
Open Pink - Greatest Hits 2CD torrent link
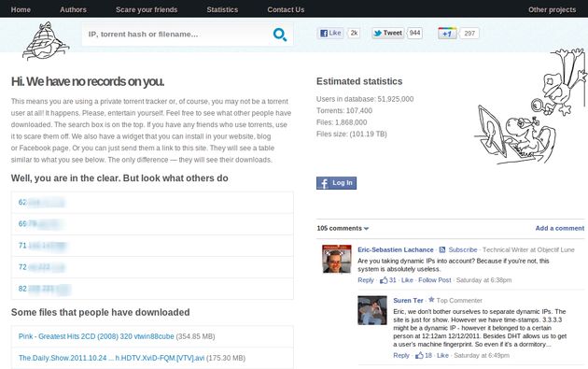coord(96,336)
